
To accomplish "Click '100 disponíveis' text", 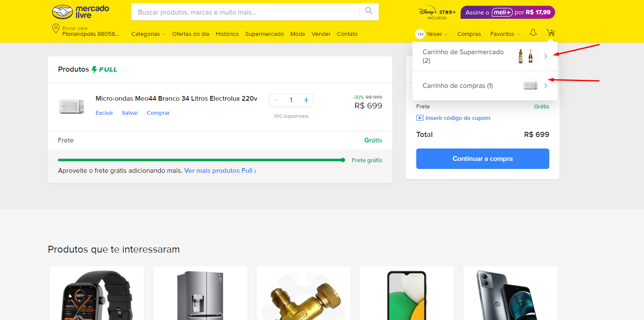I will (291, 116).
